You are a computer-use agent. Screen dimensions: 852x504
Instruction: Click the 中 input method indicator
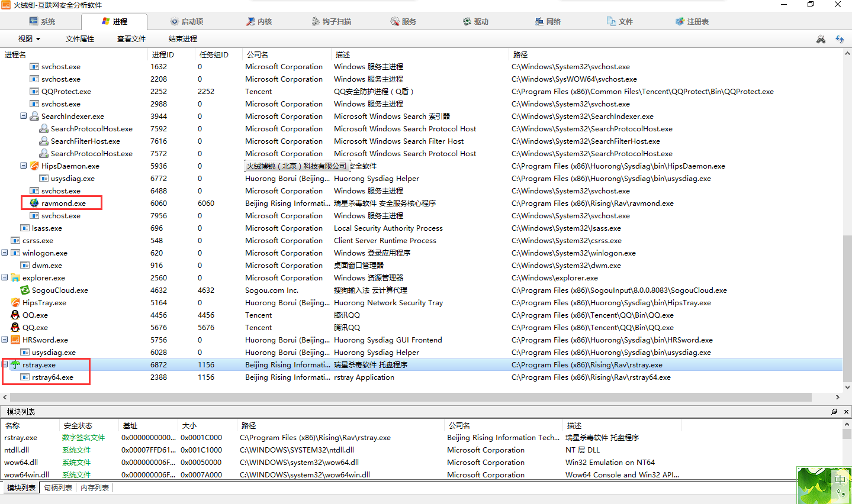840,479
